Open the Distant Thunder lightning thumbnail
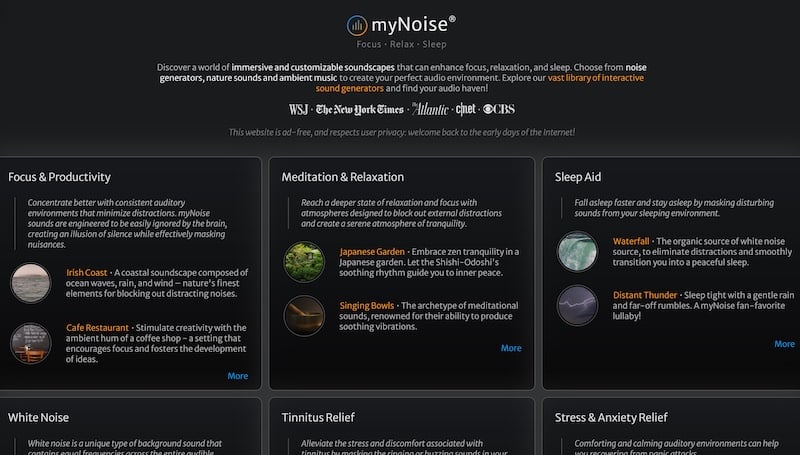 (x=577, y=306)
